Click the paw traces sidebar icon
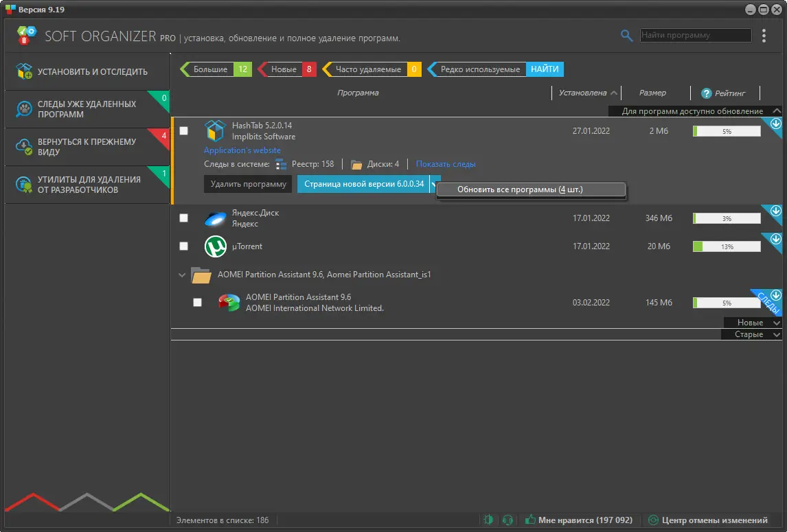This screenshot has width=787, height=532. click(24, 109)
